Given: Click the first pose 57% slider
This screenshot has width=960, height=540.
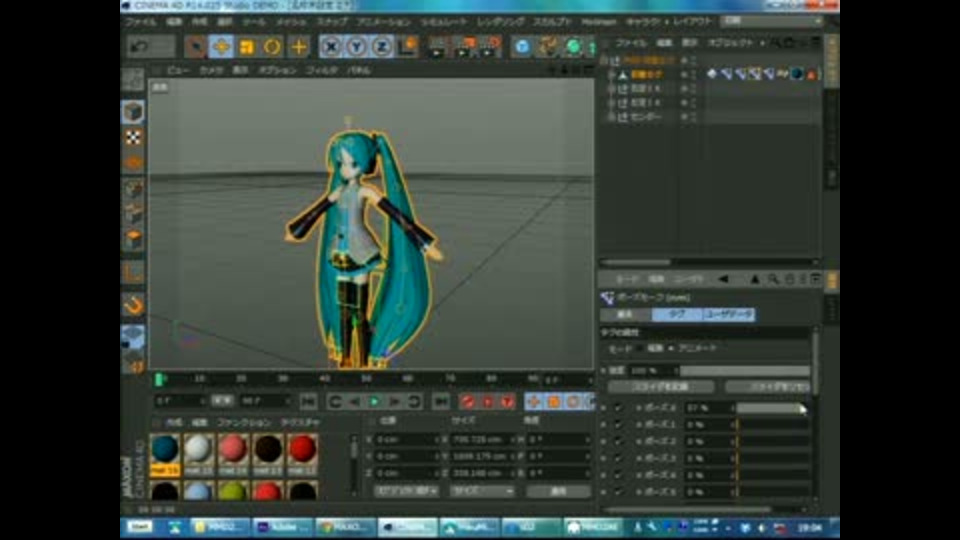Looking at the screenshot, I should 773,408.
